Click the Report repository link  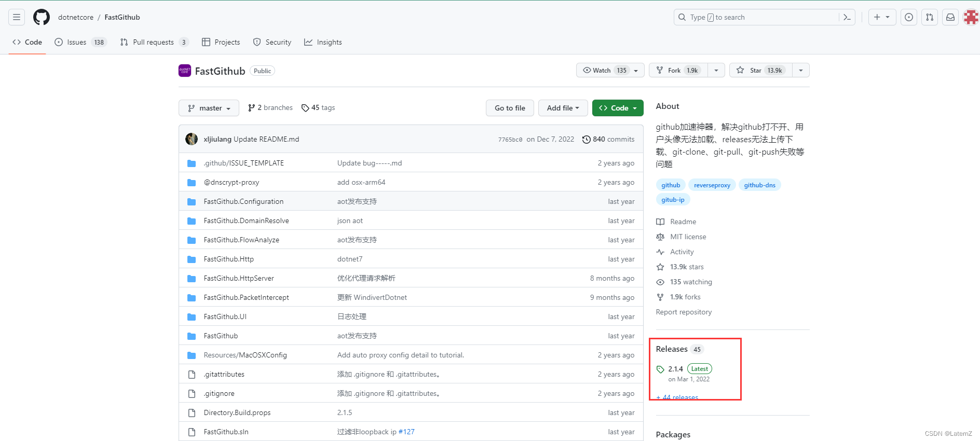[x=684, y=312]
